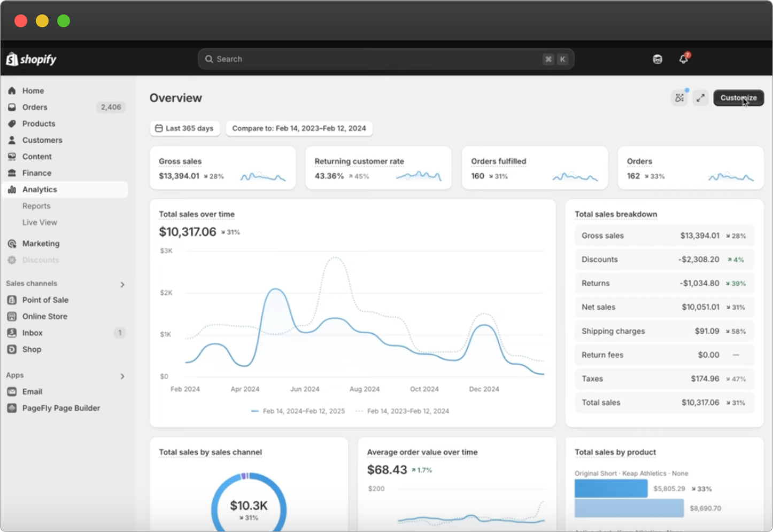773x532 pixels.
Task: Click the Shopify logo in the top bar
Action: [x=30, y=59]
